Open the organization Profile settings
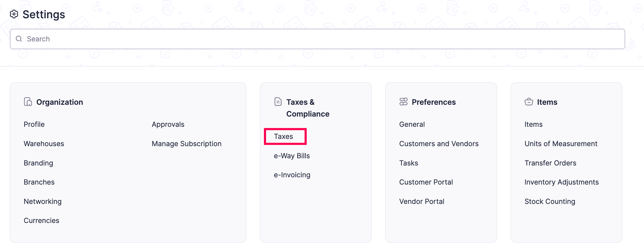Image resolution: width=644 pixels, height=245 pixels. point(34,124)
